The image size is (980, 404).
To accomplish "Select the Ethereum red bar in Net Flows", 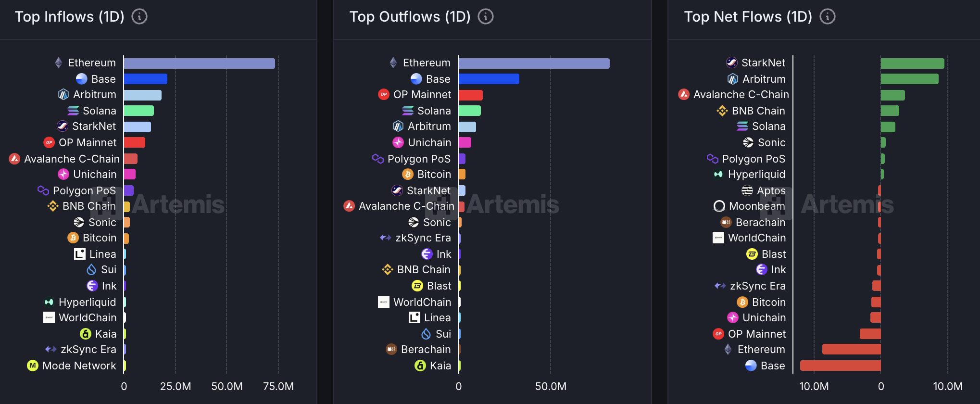I will tap(852, 349).
